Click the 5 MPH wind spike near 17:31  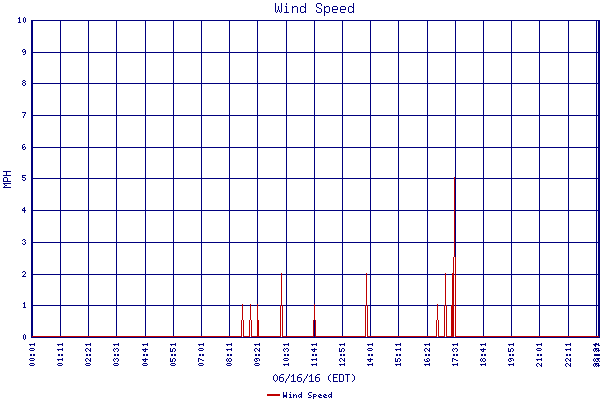[454, 256]
